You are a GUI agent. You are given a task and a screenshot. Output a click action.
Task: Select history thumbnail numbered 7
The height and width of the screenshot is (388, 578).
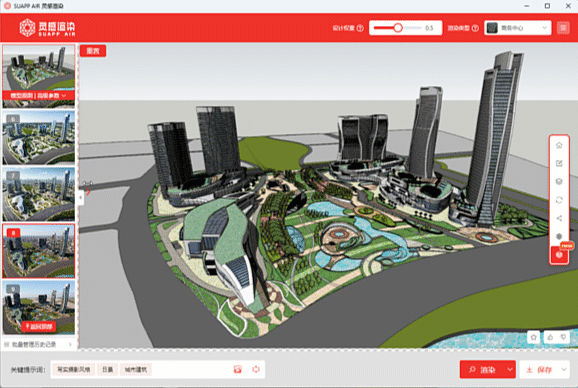(39, 194)
